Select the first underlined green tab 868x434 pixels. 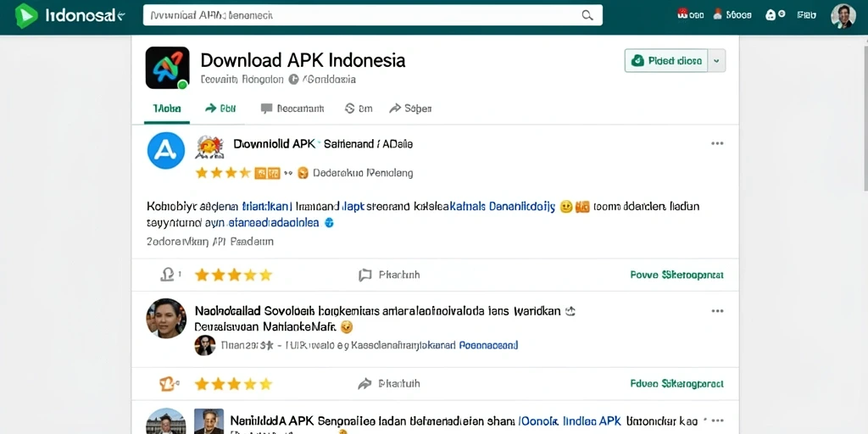(x=167, y=108)
